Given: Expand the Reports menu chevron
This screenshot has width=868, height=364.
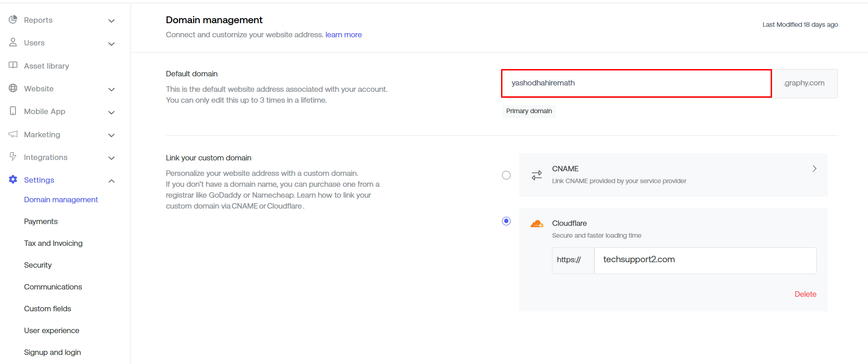Looking at the screenshot, I should 111,21.
